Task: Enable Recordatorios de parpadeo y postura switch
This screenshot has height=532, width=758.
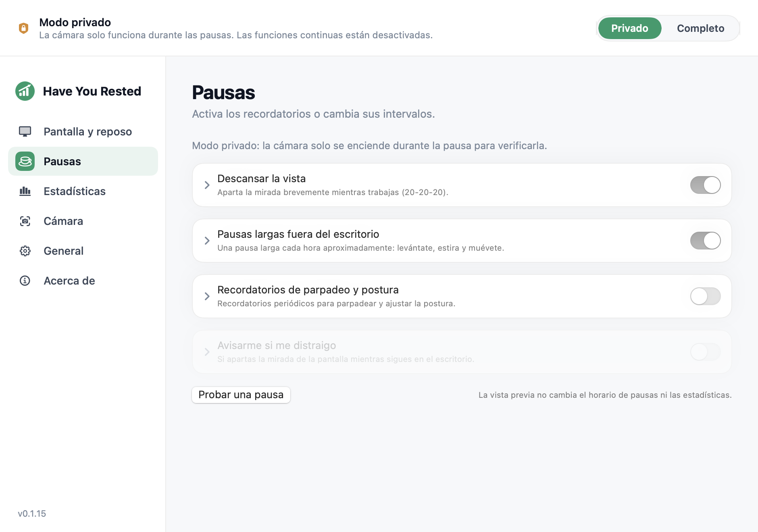Action: pos(705,296)
